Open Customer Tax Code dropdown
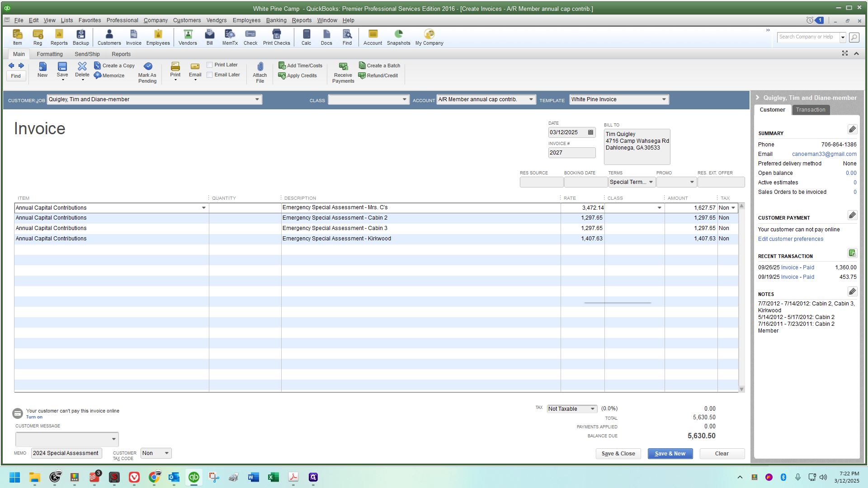Screen dimensions: 868x488 (x=166, y=453)
